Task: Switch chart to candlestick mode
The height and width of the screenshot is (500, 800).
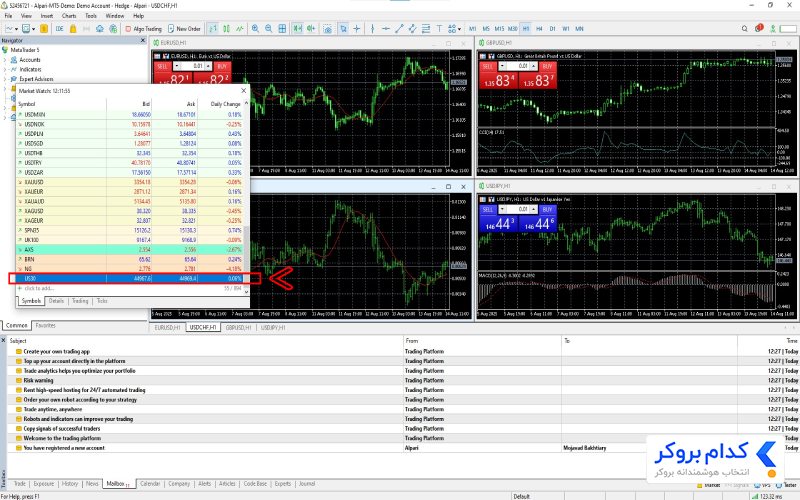Action: (226, 29)
